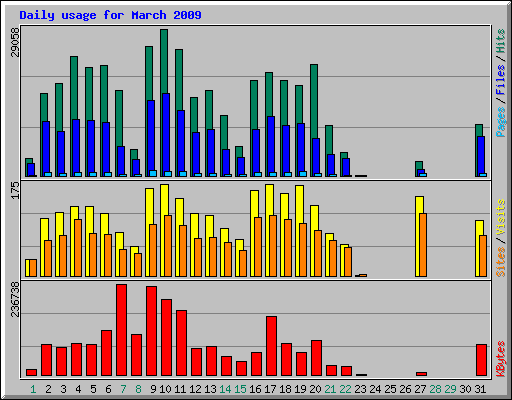Click the green hits bar for day 27
The height and width of the screenshot is (400, 512).
pos(419,165)
